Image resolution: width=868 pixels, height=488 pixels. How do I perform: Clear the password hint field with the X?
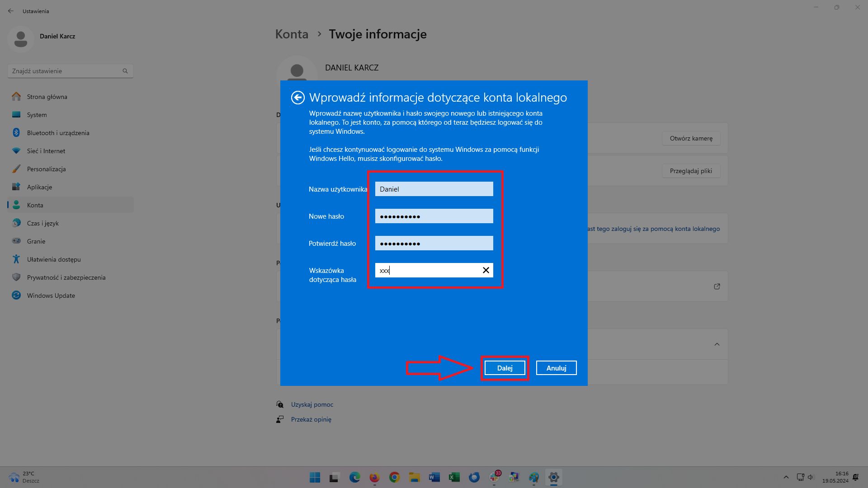click(486, 270)
